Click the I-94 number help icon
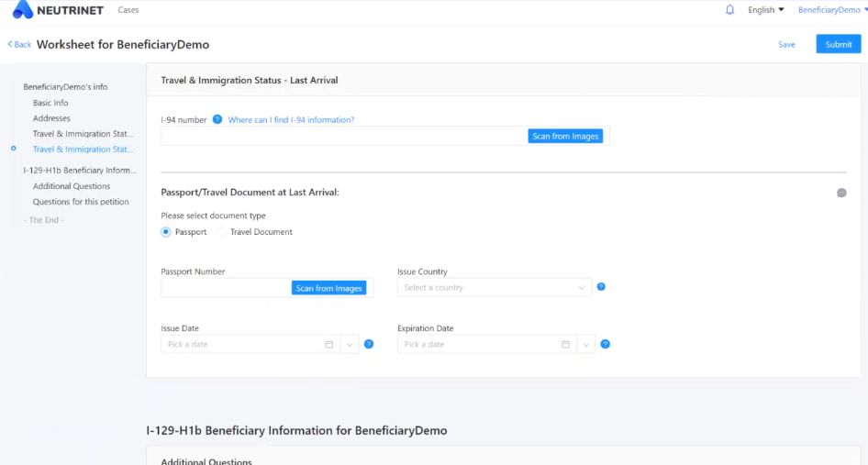The width and height of the screenshot is (868, 465). tap(217, 119)
